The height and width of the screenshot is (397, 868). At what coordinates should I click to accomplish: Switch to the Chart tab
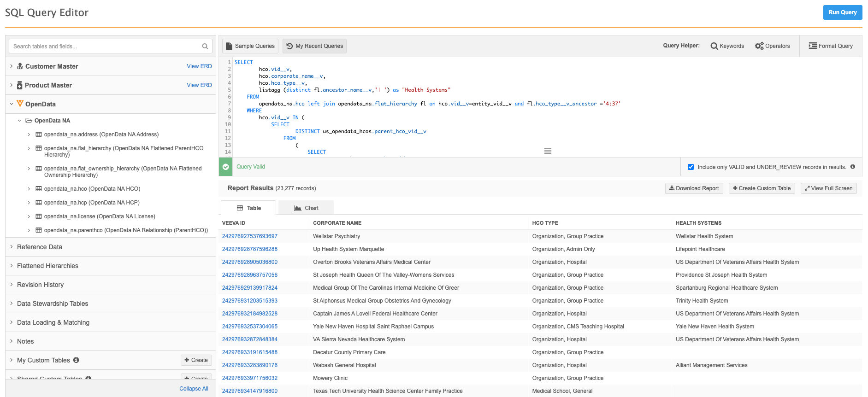click(x=306, y=208)
